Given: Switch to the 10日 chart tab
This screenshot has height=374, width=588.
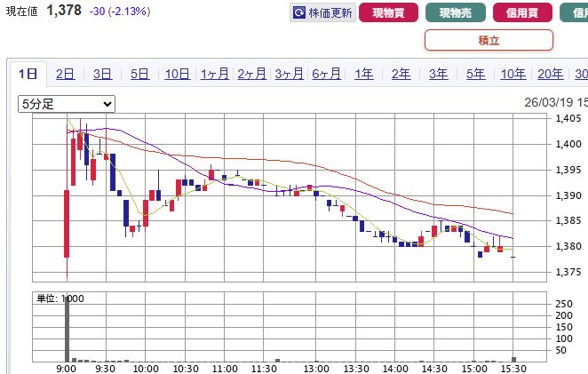Looking at the screenshot, I should [x=177, y=74].
